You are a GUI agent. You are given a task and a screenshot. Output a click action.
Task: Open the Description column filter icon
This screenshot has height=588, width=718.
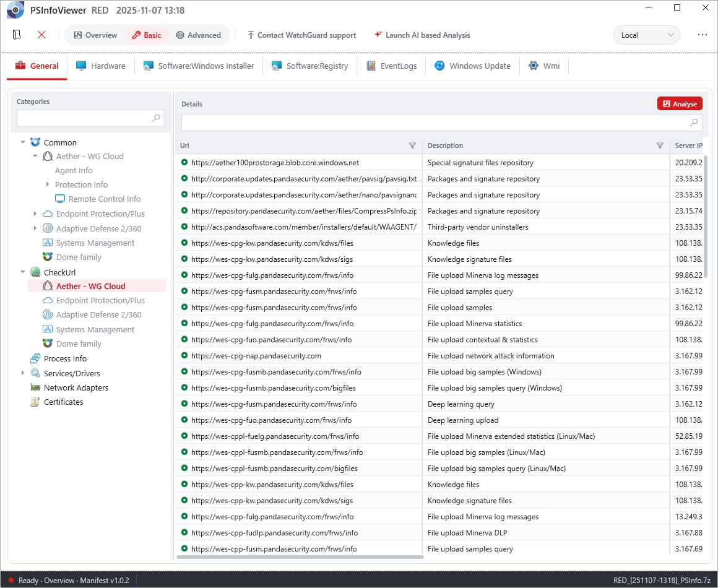coord(660,145)
